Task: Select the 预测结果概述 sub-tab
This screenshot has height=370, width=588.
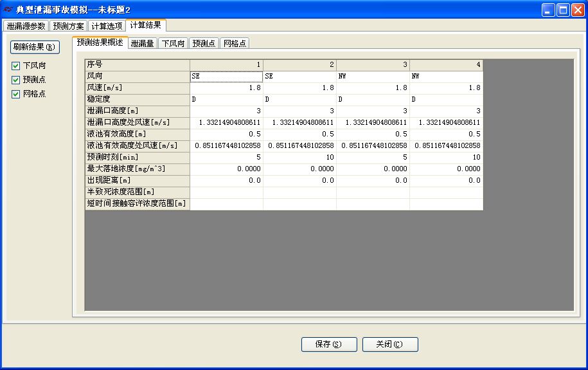Action: pyautogui.click(x=100, y=42)
